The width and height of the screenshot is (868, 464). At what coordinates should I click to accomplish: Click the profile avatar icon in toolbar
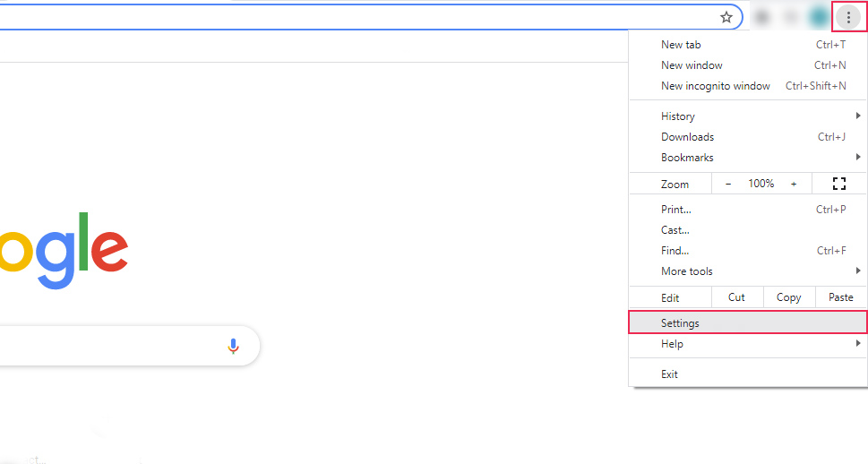(x=819, y=17)
